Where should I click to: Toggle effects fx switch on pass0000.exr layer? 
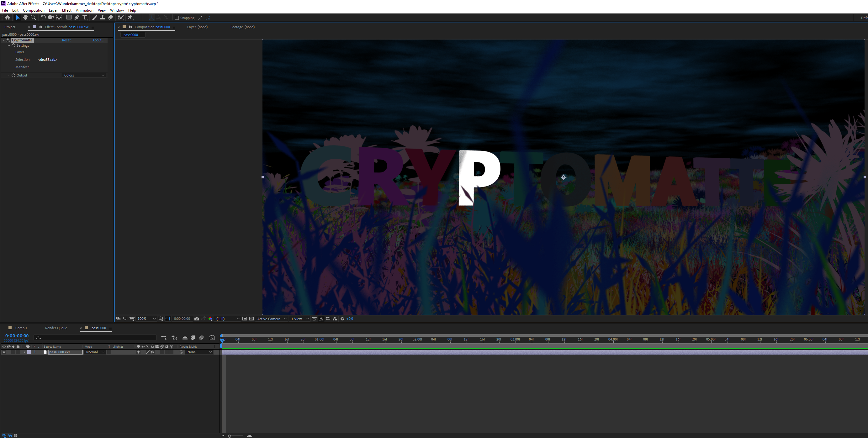coord(152,352)
